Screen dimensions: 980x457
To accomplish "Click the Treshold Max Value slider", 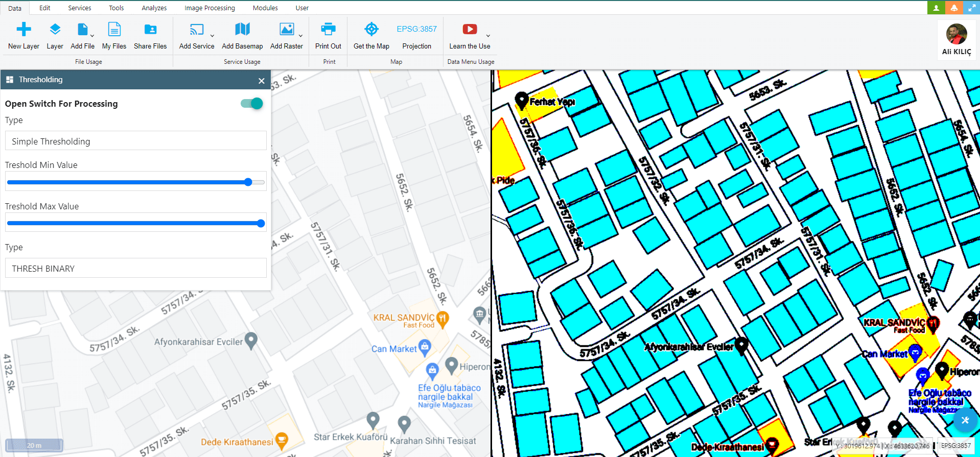I will point(135,223).
